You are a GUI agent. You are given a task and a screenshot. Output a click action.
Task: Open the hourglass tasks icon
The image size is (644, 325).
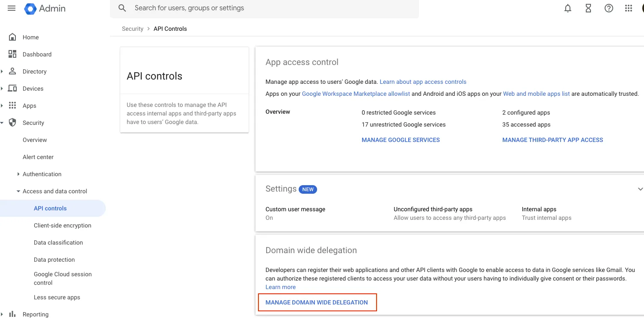coord(588,8)
